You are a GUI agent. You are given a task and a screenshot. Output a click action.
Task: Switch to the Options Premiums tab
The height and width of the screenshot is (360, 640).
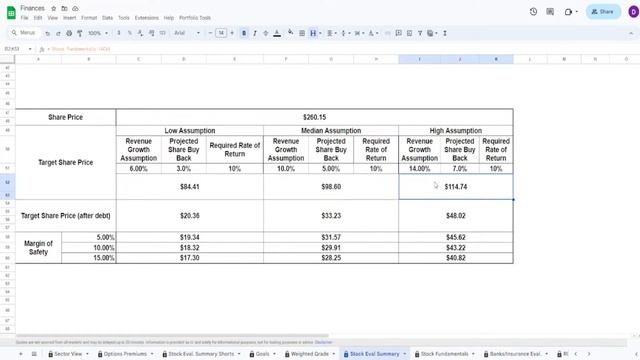(x=125, y=354)
